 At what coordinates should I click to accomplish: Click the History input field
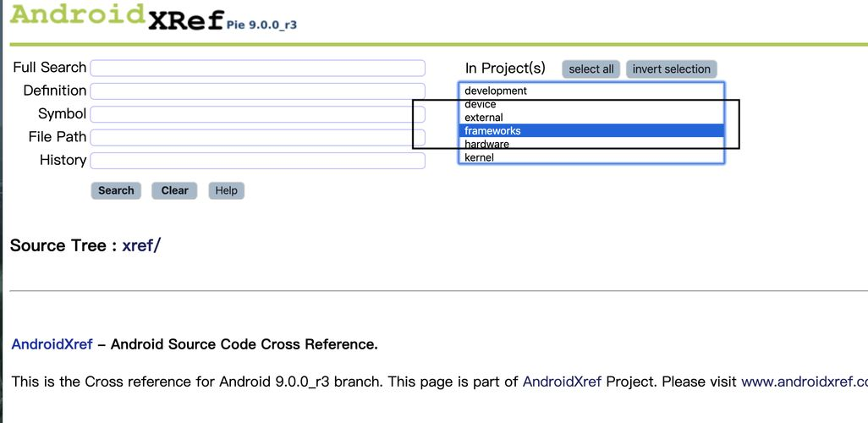click(257, 161)
